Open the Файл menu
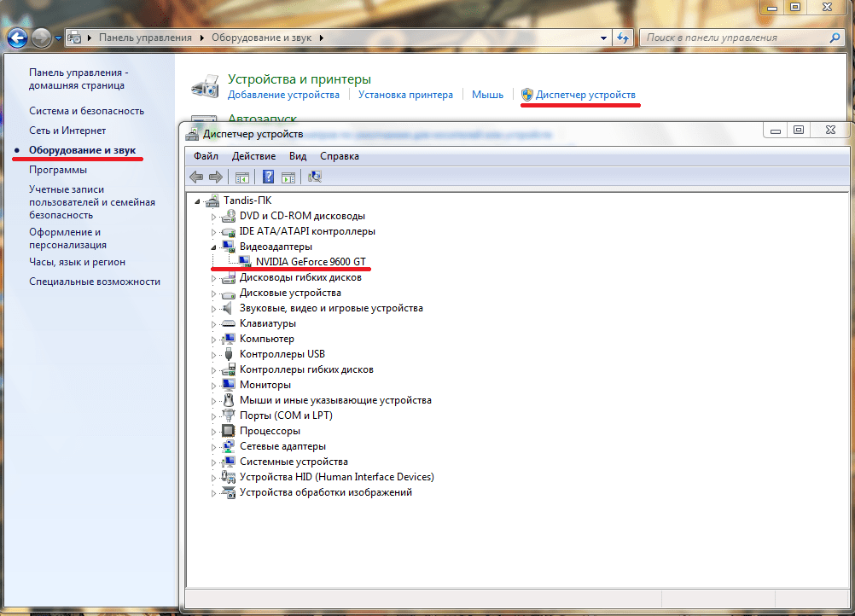The image size is (855, 616). coord(206,156)
